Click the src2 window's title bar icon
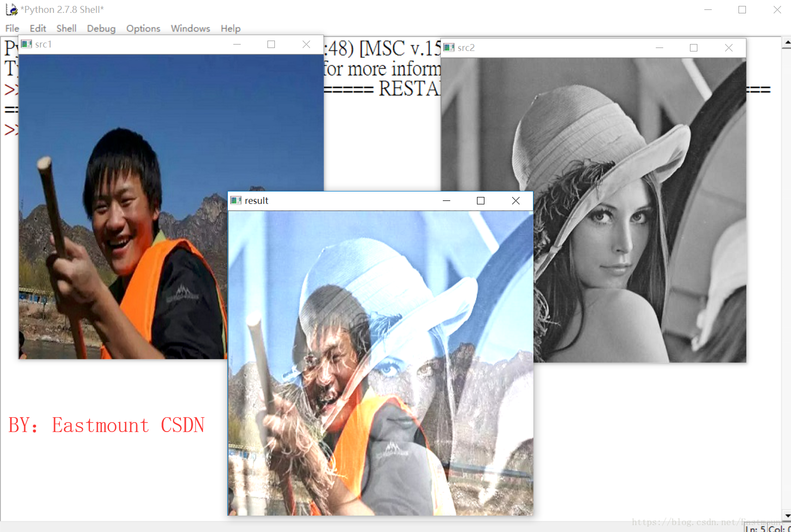 (x=449, y=48)
